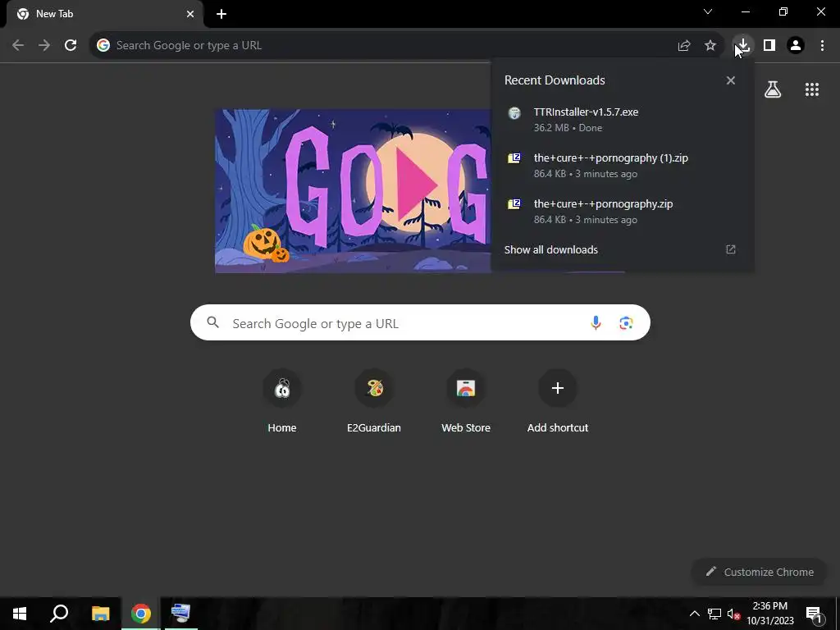Screen dimensions: 840x630
Task: Close the Recent Downloads popup
Action: point(731,80)
